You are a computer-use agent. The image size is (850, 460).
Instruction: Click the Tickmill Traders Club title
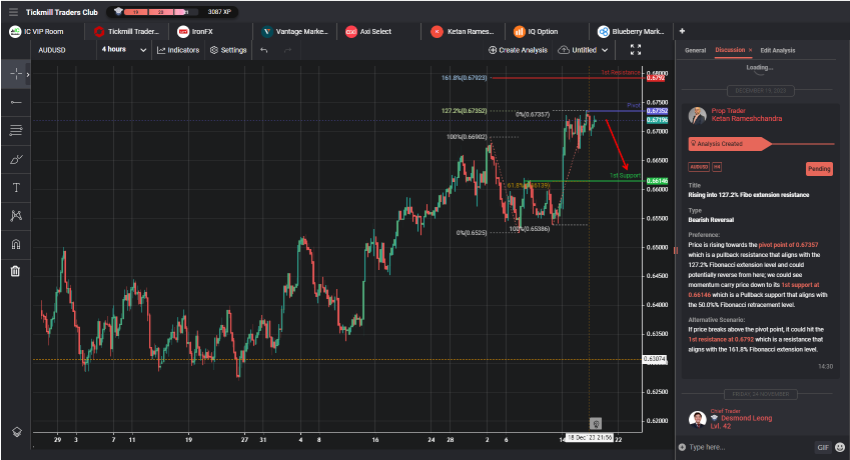62,12
